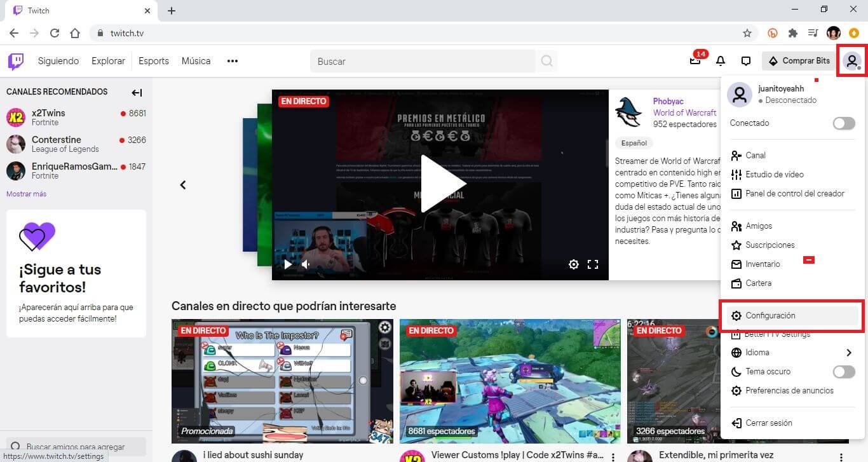Viewport: 868px width, 462px height.
Task: Open the notifications bell
Action: (721, 61)
